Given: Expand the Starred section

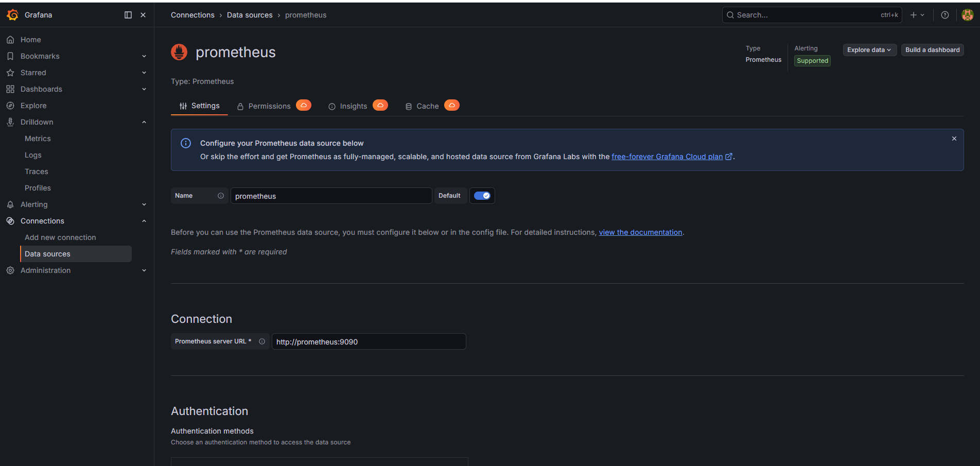Looking at the screenshot, I should pos(144,73).
